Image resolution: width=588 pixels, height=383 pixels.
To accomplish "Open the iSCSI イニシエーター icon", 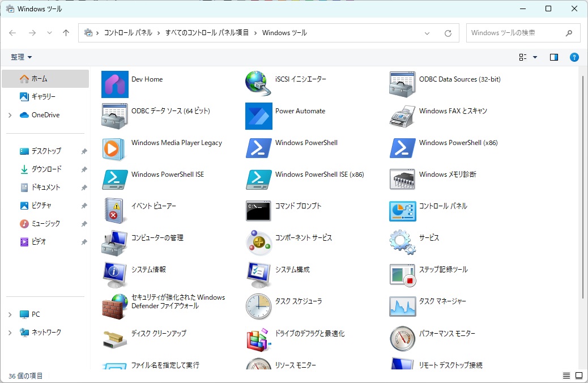I will point(258,84).
